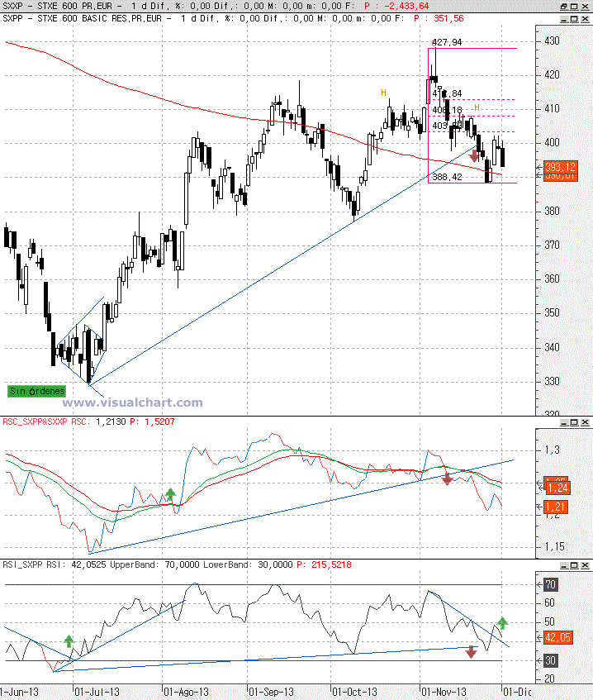The height and width of the screenshot is (700, 593).
Task: Click the 408,18 retracement level label
Action: point(447,110)
